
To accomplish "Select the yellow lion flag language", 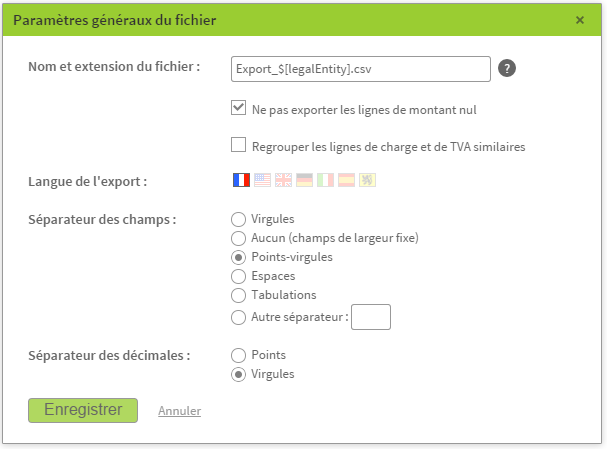I will click(x=367, y=180).
